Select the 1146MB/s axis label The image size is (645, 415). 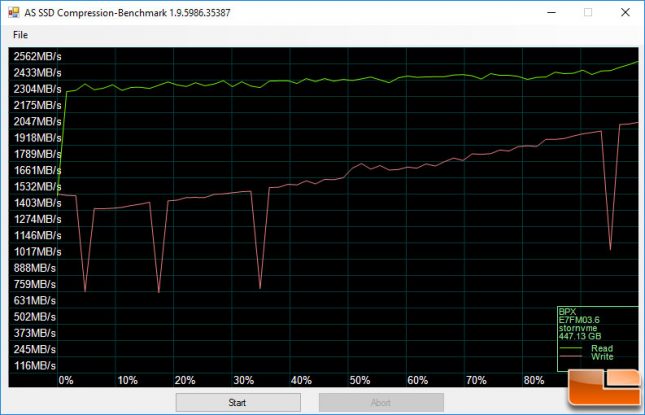click(x=37, y=235)
